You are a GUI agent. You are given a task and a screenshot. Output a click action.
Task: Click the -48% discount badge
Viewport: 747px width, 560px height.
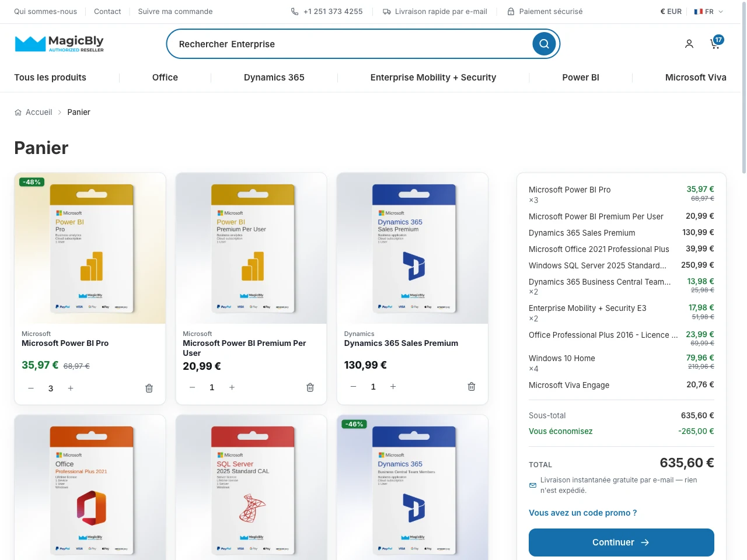coord(32,182)
